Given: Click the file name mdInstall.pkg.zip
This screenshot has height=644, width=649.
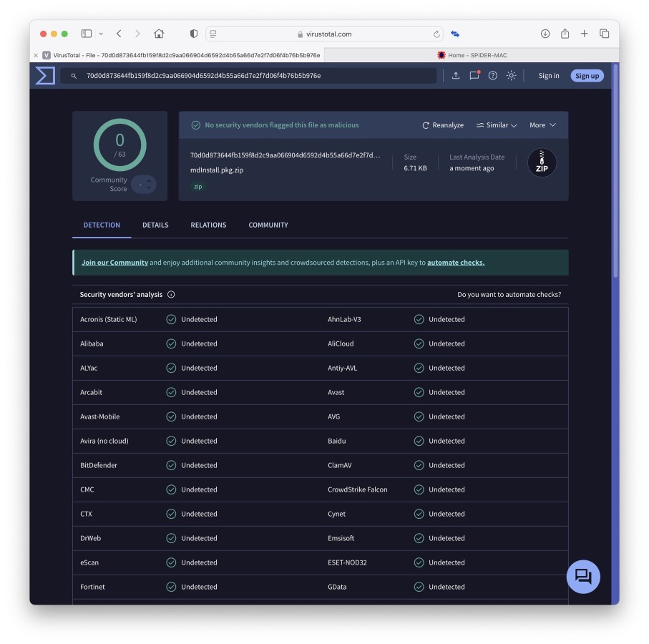Looking at the screenshot, I should pyautogui.click(x=217, y=170).
